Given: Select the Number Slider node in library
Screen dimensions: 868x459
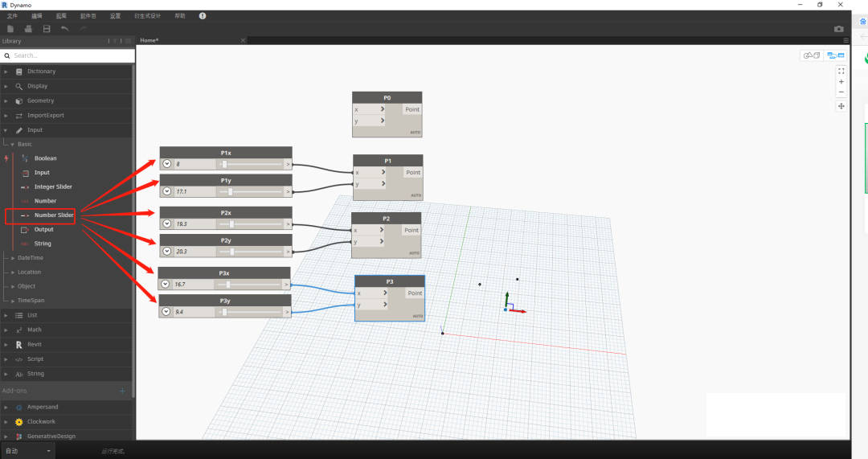Looking at the screenshot, I should click(54, 215).
